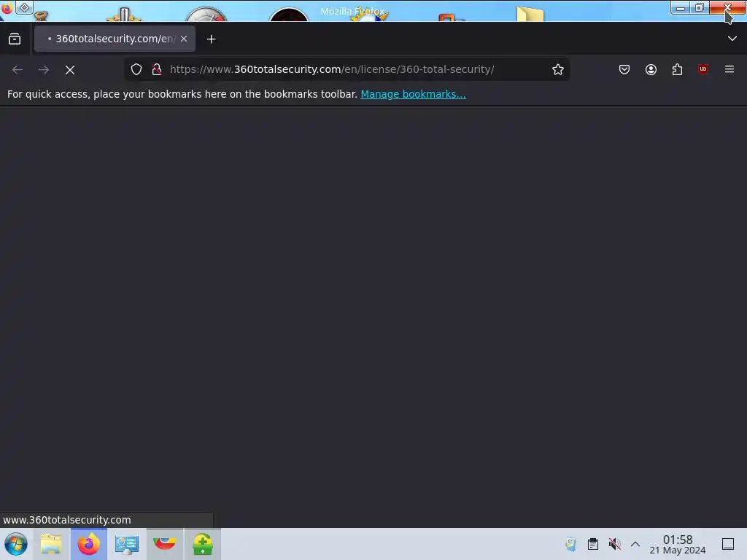The image size is (747, 560).
Task: Open the system settings taskbar icon
Action: [127, 544]
